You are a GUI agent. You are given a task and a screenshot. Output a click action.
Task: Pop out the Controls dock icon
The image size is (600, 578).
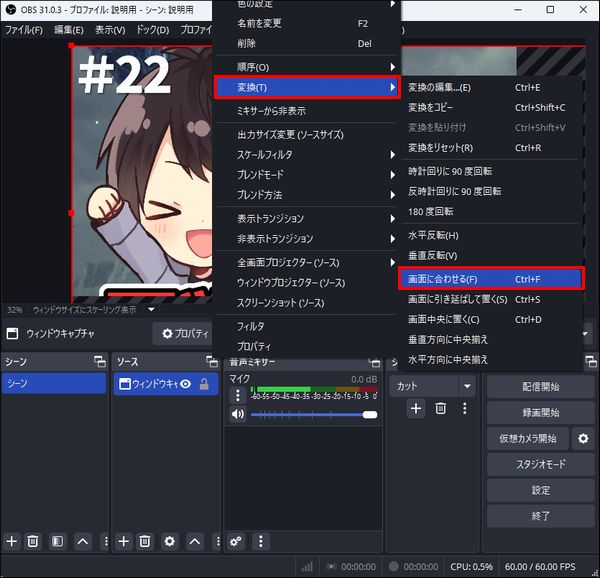click(x=591, y=361)
